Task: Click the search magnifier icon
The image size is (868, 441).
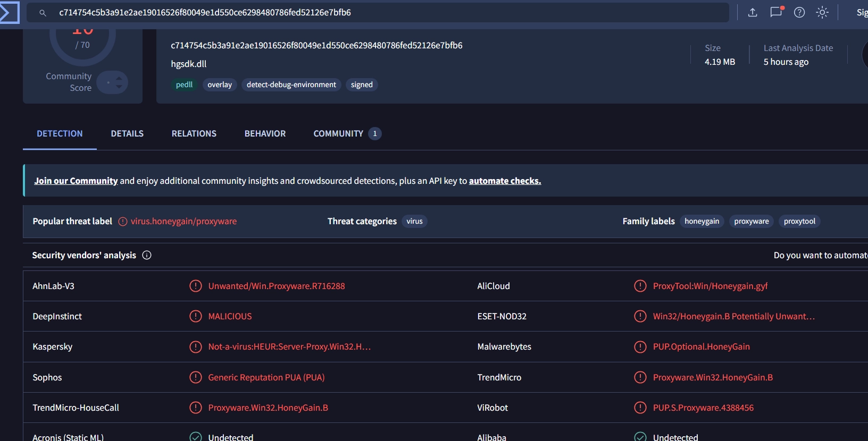Action: [x=43, y=13]
